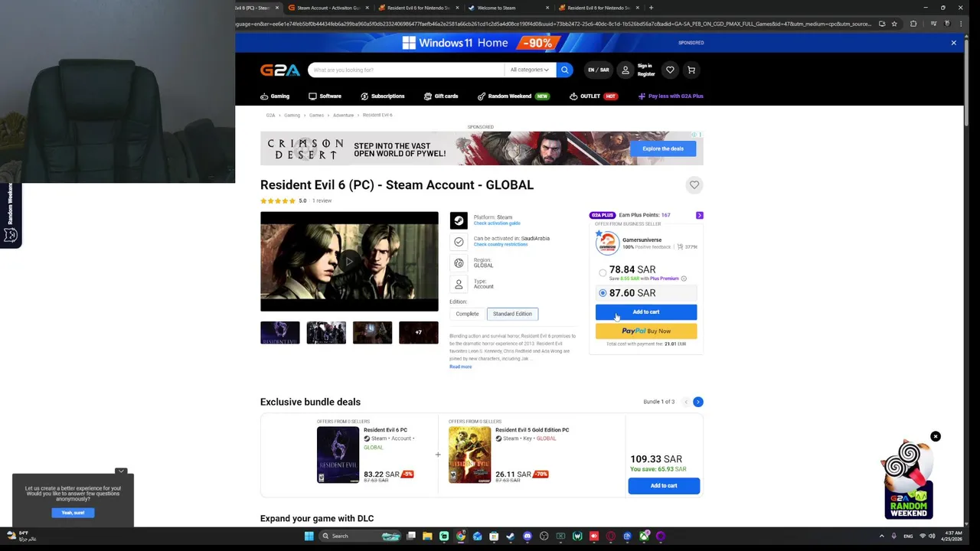980x551 pixels.
Task: Click the user account icon beside Sign in
Action: [x=626, y=70]
